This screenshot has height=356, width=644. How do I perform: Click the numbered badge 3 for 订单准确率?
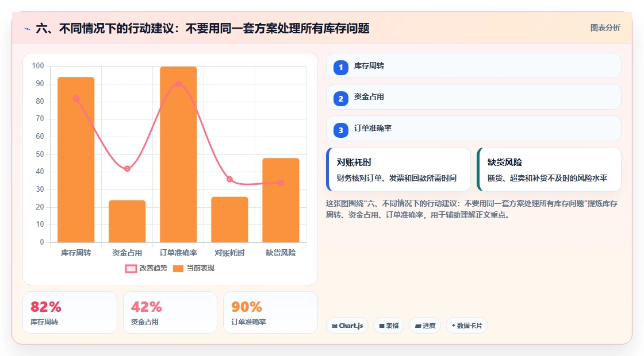341,130
